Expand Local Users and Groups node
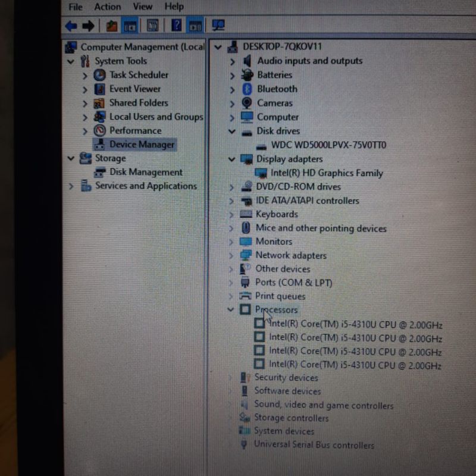Screen dimensions: 476x476 point(85,117)
